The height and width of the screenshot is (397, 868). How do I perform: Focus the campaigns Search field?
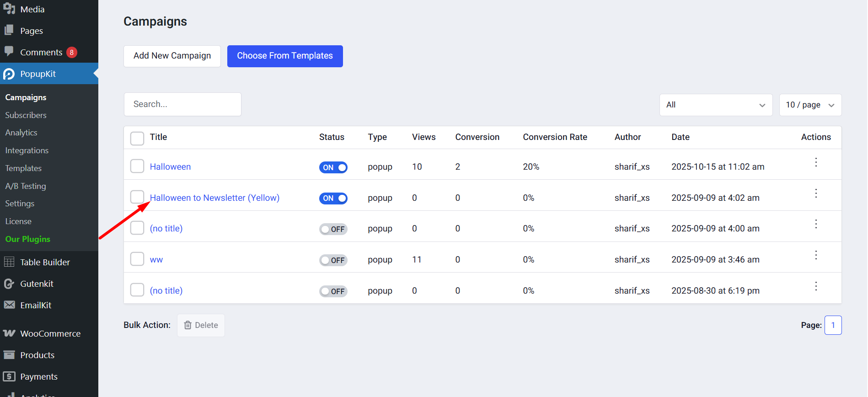182,104
